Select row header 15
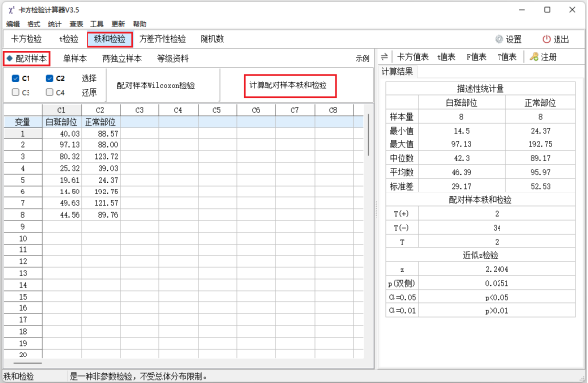Screen dimensions: 588x383 tap(23, 297)
